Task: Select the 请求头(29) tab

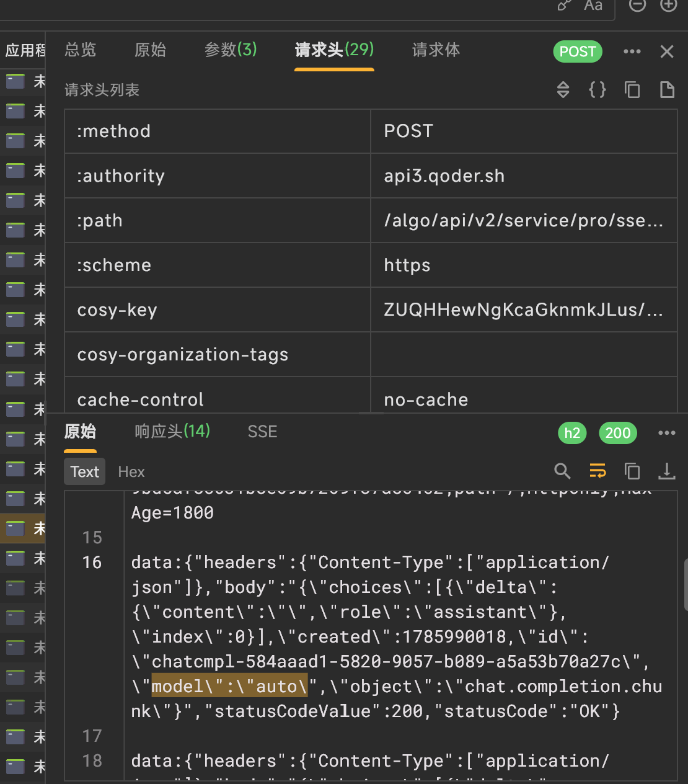Action: 334,50
